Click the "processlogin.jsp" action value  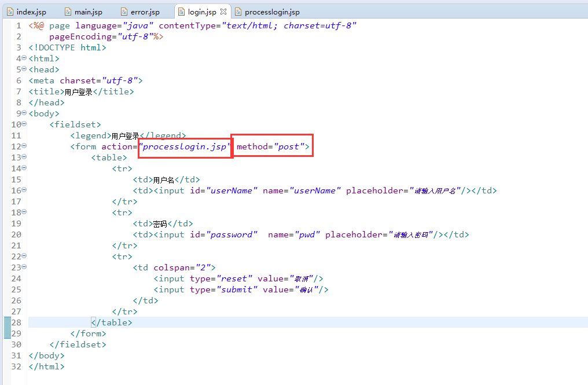(185, 146)
